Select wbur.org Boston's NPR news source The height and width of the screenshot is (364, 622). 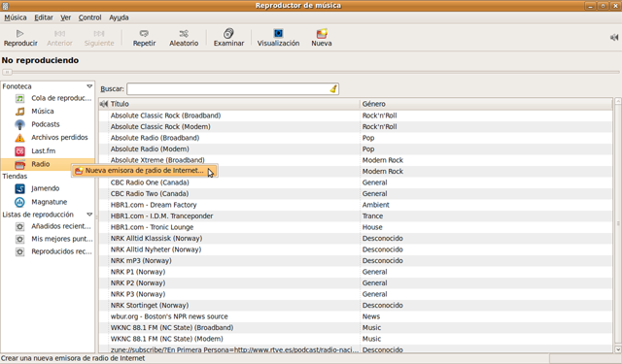pyautogui.click(x=356, y=316)
